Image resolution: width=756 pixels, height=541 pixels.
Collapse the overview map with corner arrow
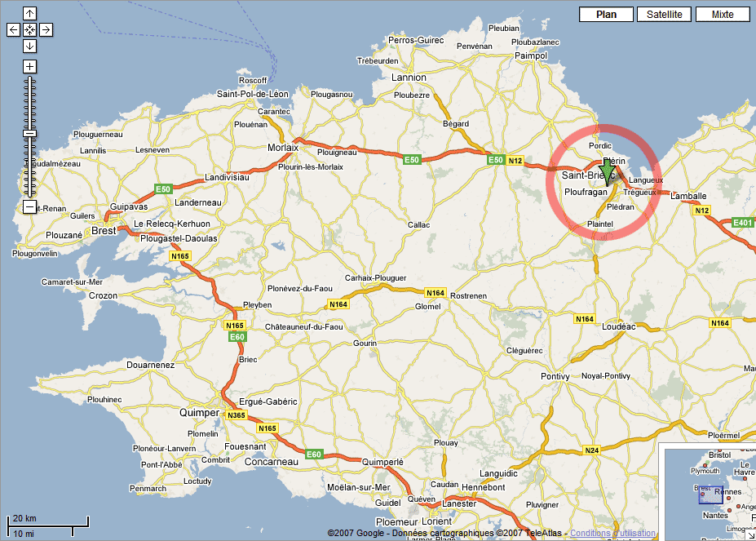(751, 535)
